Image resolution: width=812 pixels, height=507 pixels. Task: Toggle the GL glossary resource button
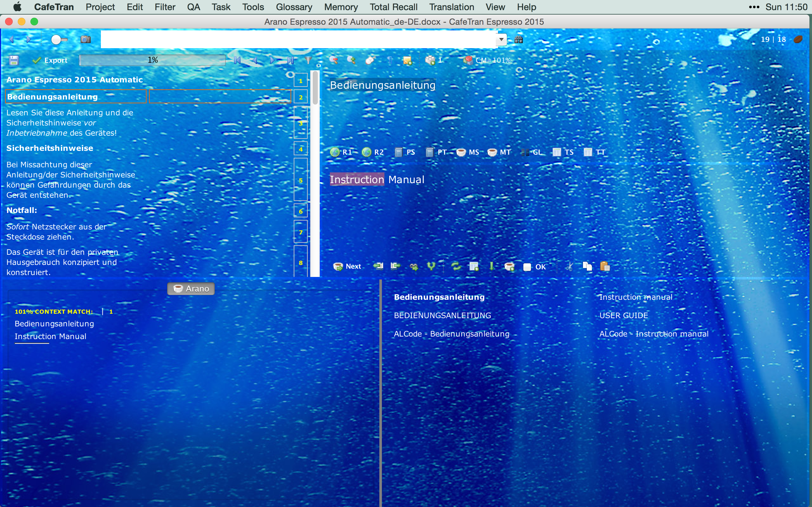532,152
